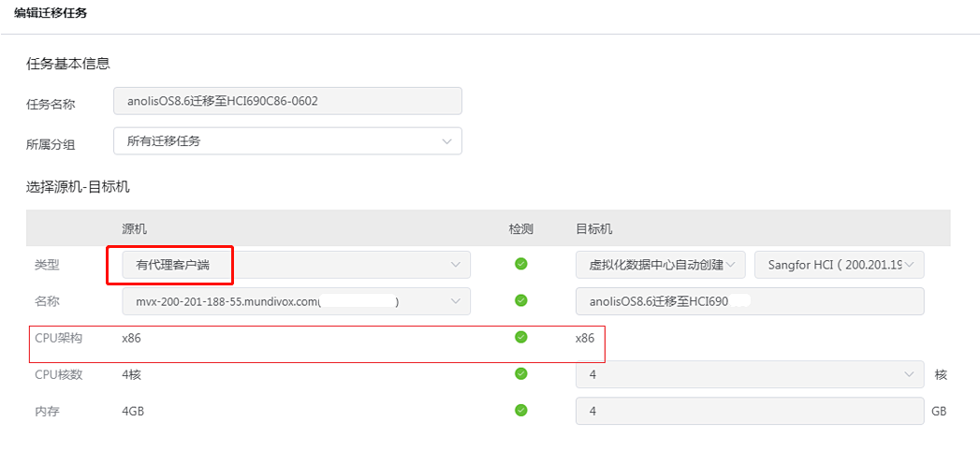Viewport: 980px width, 451px height.
Task: Click the 源机 column header
Action: pos(134,228)
